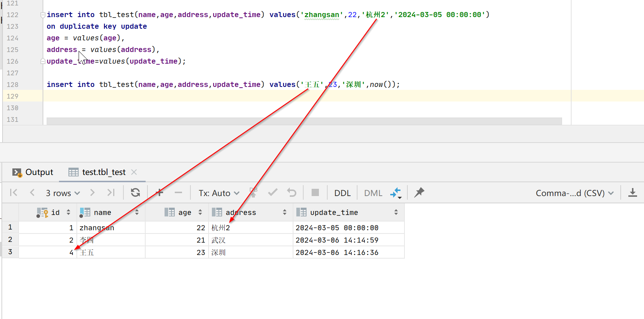This screenshot has width=644, height=319.
Task: Click the age cell 23
Action: (177, 252)
